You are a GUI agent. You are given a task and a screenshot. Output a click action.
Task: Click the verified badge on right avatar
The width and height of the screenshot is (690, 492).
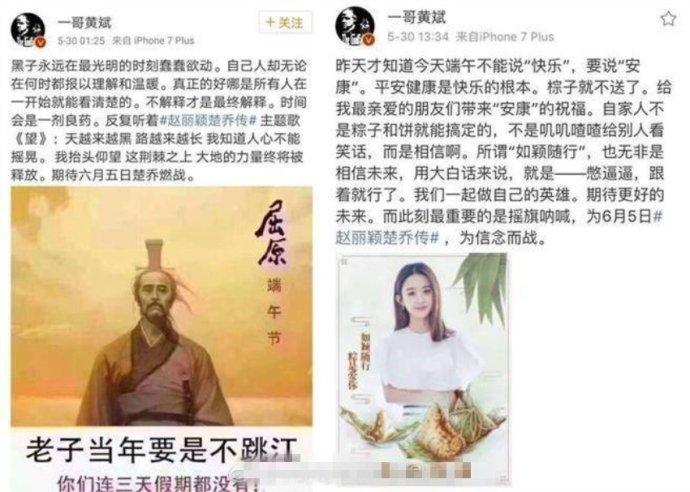point(369,40)
